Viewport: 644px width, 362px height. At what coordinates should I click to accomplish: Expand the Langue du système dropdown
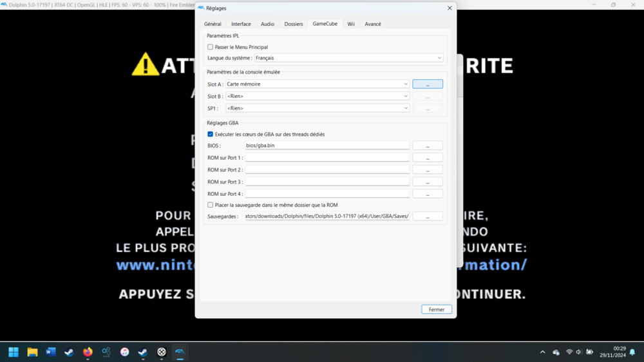[348, 58]
